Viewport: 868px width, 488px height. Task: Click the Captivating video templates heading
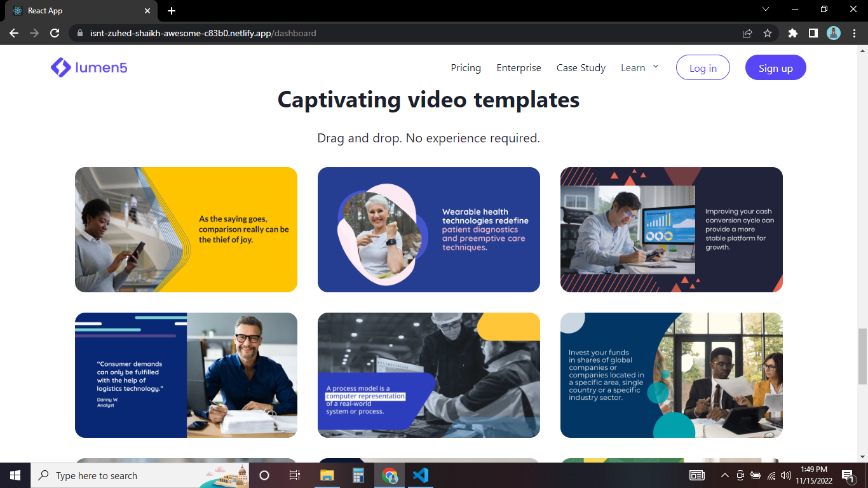coord(428,100)
